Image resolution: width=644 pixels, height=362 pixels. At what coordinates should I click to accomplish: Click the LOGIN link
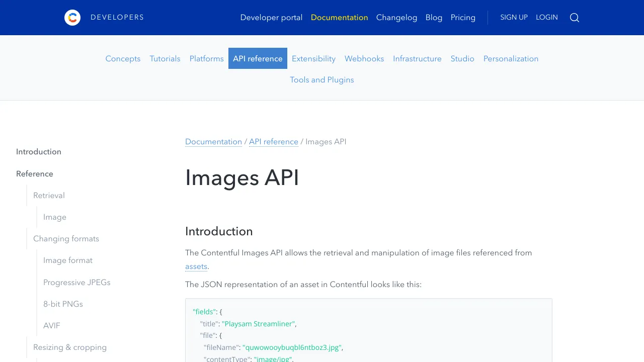tap(547, 18)
